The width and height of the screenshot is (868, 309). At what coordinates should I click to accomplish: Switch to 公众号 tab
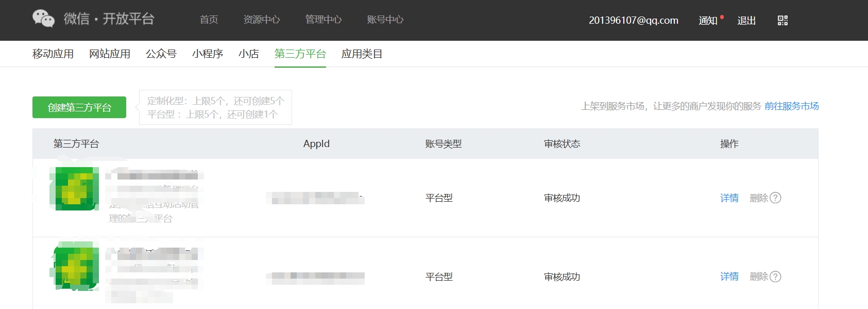point(161,54)
